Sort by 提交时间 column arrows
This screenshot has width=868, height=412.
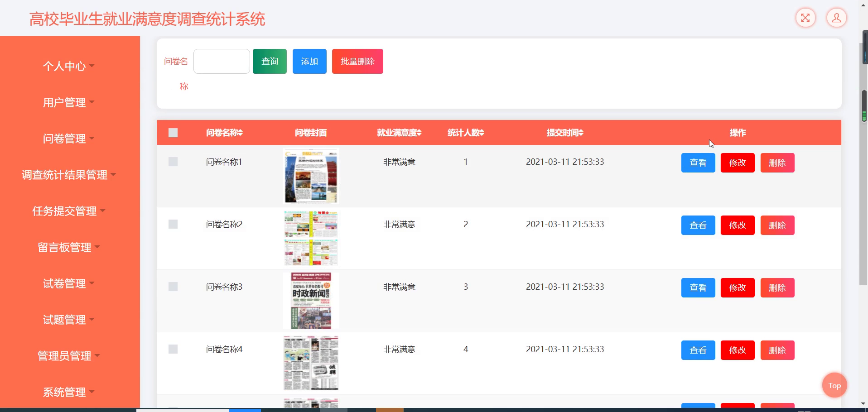coord(581,133)
